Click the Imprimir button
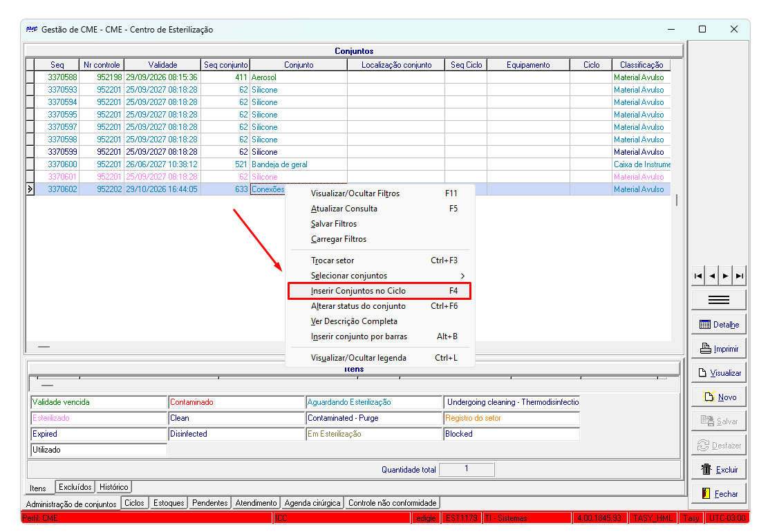Image resolution: width=759 pixels, height=532 pixels. click(718, 349)
